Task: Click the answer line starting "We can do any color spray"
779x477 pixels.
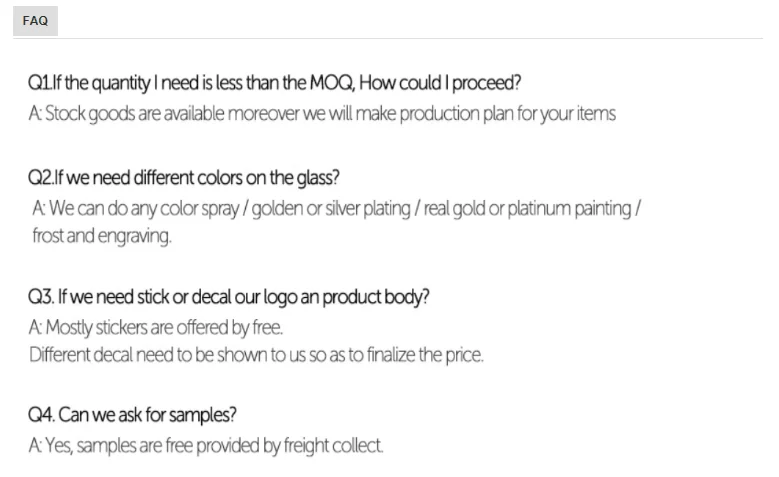Action: point(336,208)
